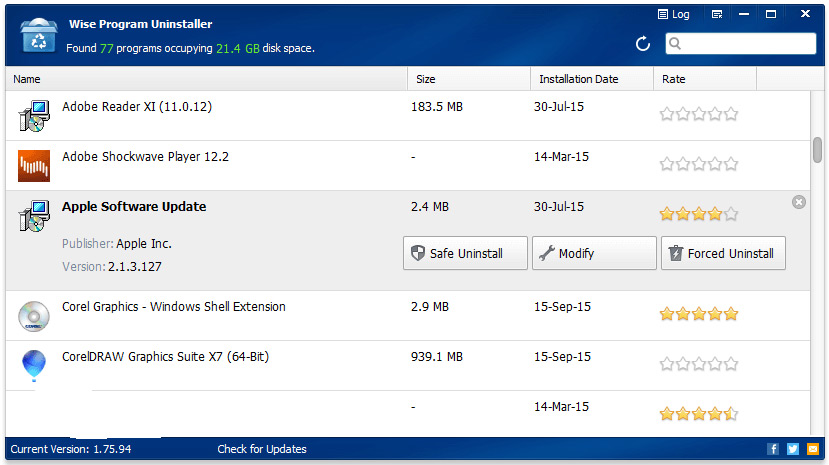Click the Apple Software Update title
The width and height of the screenshot is (829, 465).
click(134, 207)
